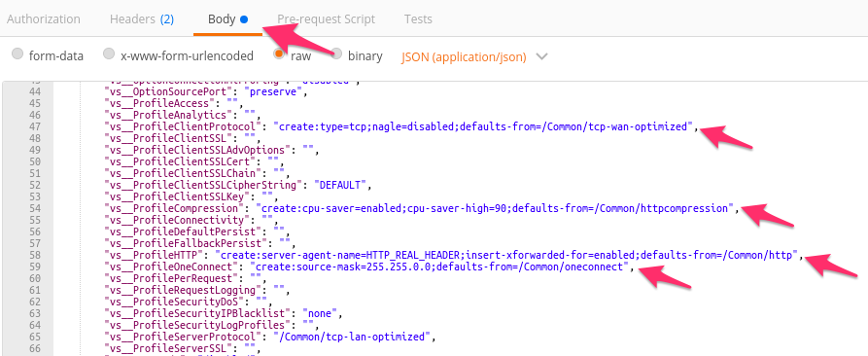Click the "vs__ProfileClientSSLAdvOptions" key
Viewport: 868px width, 356px height.
pos(196,150)
